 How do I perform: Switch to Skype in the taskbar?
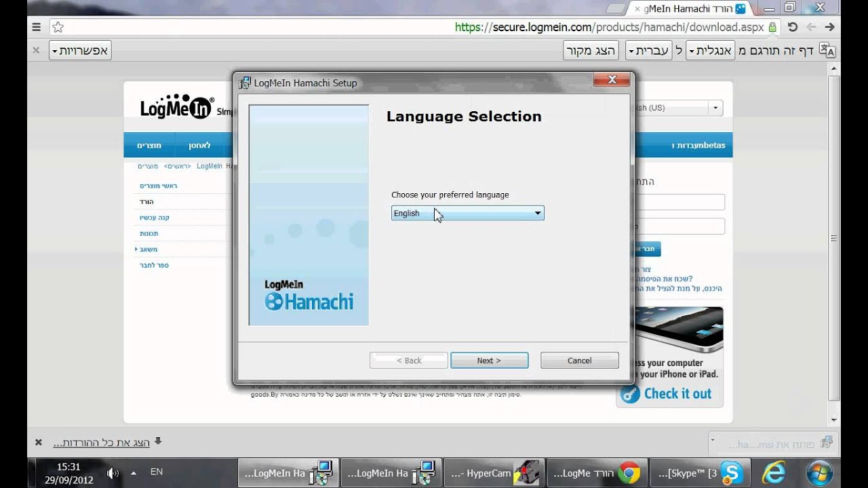pyautogui.click(x=701, y=473)
